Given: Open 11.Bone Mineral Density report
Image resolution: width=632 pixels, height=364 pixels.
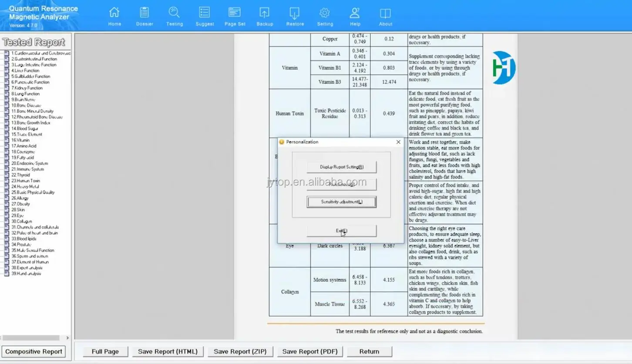Looking at the screenshot, I should (x=32, y=111).
